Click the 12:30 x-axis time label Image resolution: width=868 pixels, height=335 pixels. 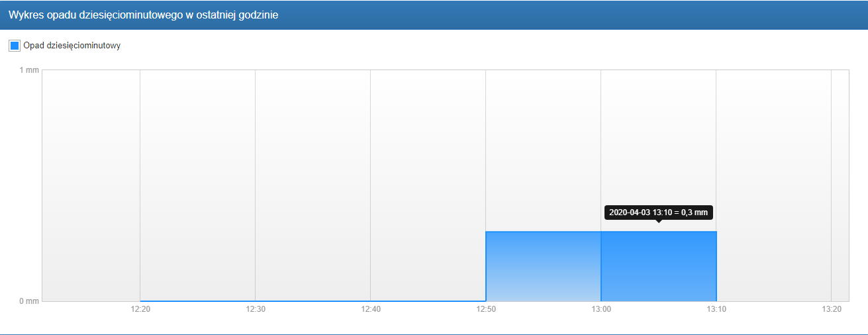click(256, 309)
